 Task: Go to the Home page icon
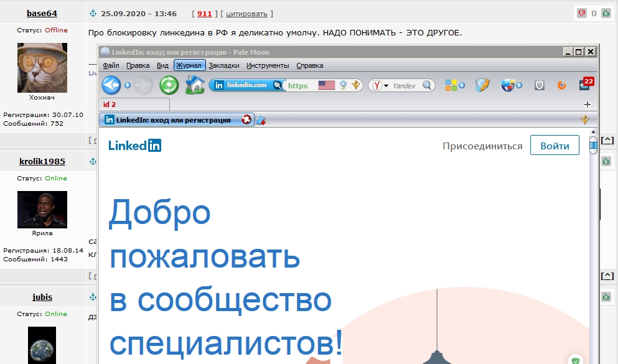tap(195, 85)
